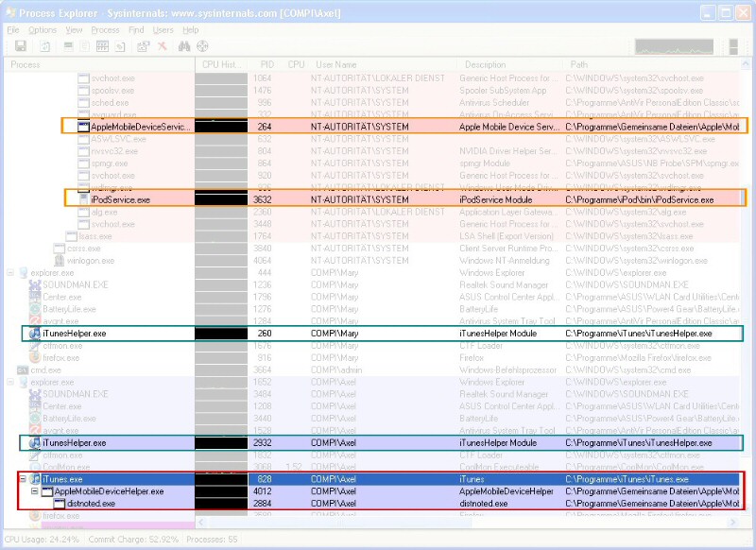This screenshot has height=550, width=756.
Task: Open the Find menu
Action: [x=136, y=30]
